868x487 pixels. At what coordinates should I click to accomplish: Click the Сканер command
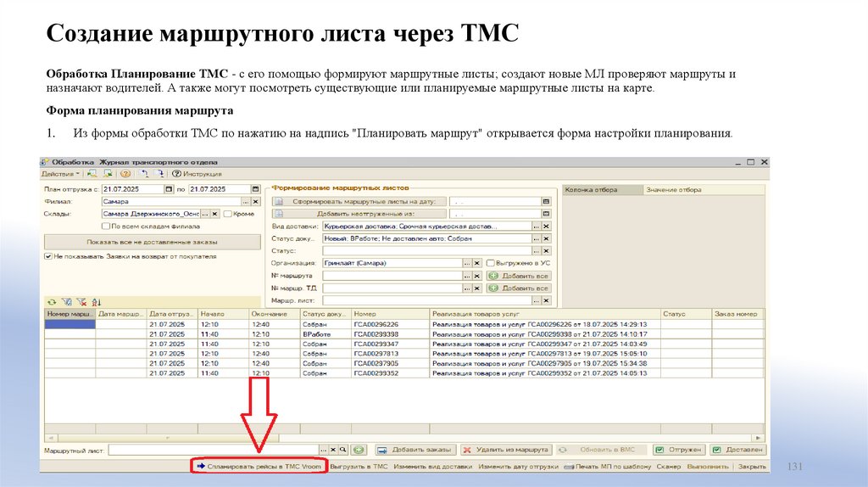(x=668, y=467)
